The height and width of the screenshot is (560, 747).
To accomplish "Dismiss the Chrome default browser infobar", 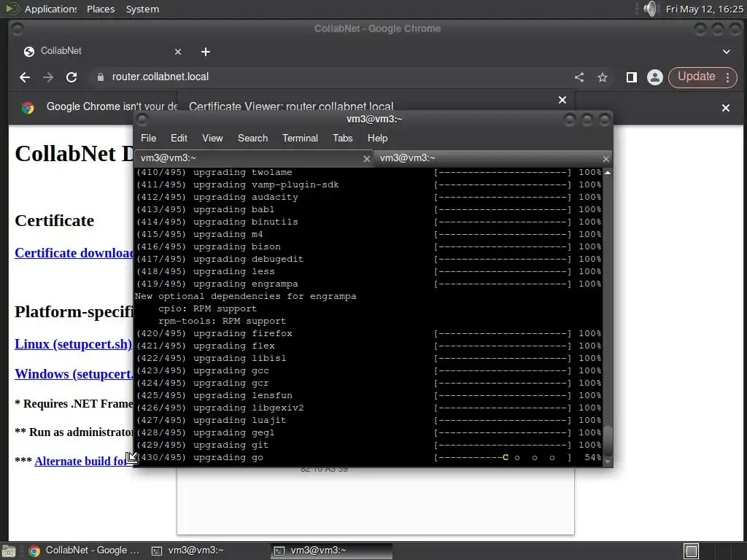I will click(x=726, y=108).
